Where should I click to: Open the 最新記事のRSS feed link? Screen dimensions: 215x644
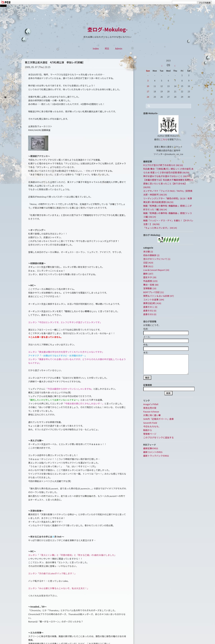(151, 448)
